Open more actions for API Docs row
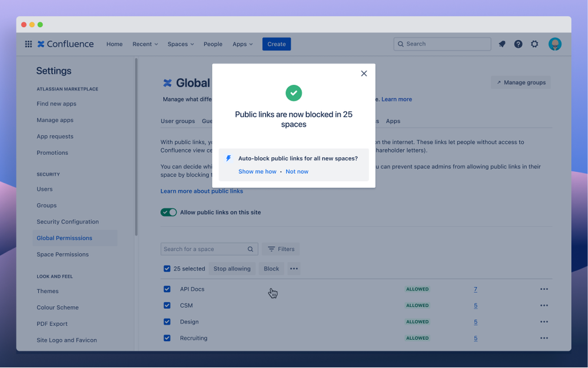Screen dimensions: 588x368 pyautogui.click(x=544, y=289)
